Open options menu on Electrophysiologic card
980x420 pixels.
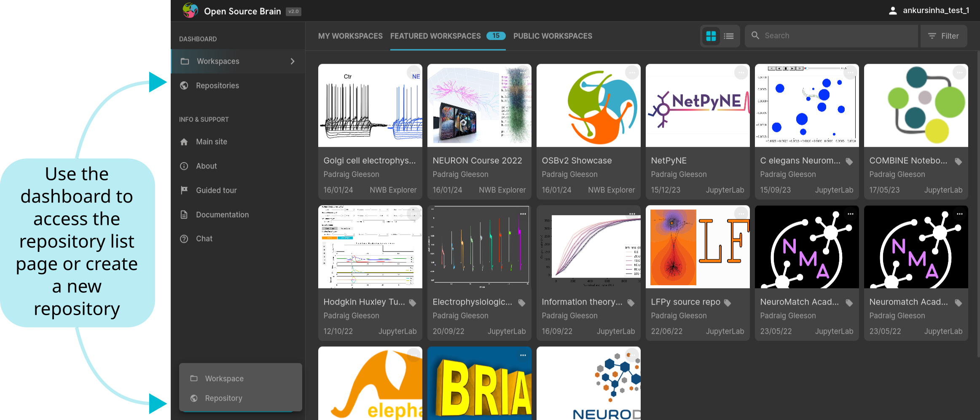click(x=523, y=214)
